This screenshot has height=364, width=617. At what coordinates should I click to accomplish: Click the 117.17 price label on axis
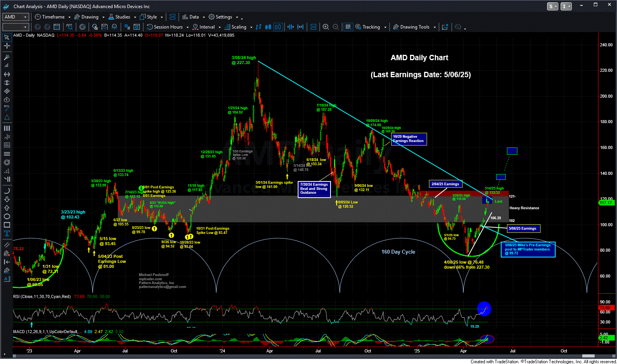(606, 203)
